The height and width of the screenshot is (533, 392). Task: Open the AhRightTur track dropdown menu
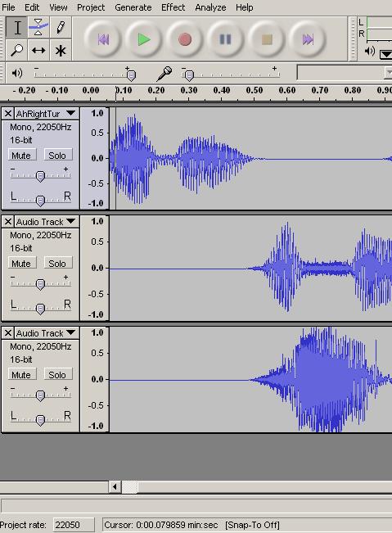click(70, 113)
